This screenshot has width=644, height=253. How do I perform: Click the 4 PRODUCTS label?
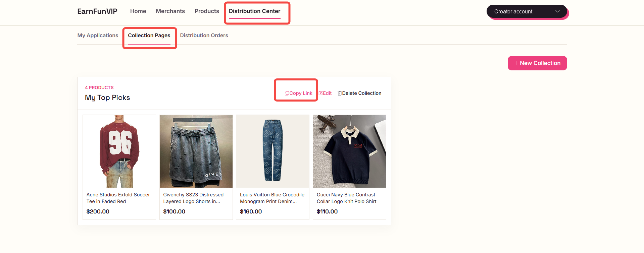point(99,87)
